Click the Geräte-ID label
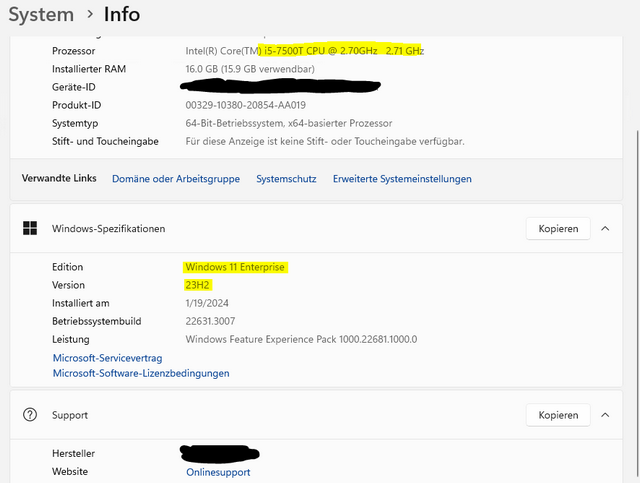Screen dimensions: 640x483 pyautogui.click(x=73, y=87)
